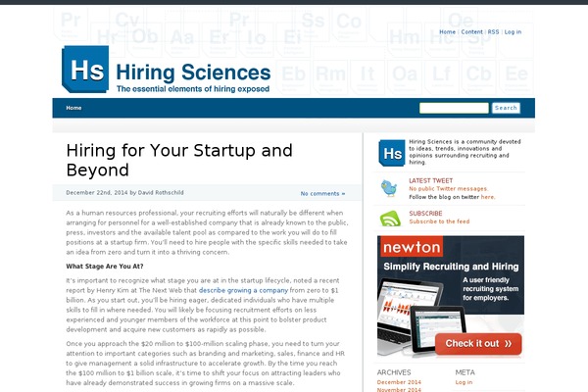Click the Search button
This screenshot has width=588, height=392.
(506, 108)
